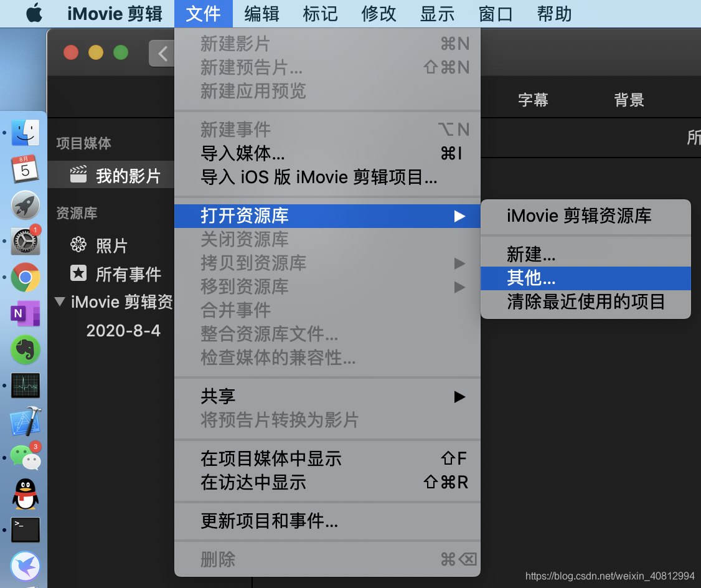Open System Preferences in Dock
The height and width of the screenshot is (588, 701).
click(26, 240)
